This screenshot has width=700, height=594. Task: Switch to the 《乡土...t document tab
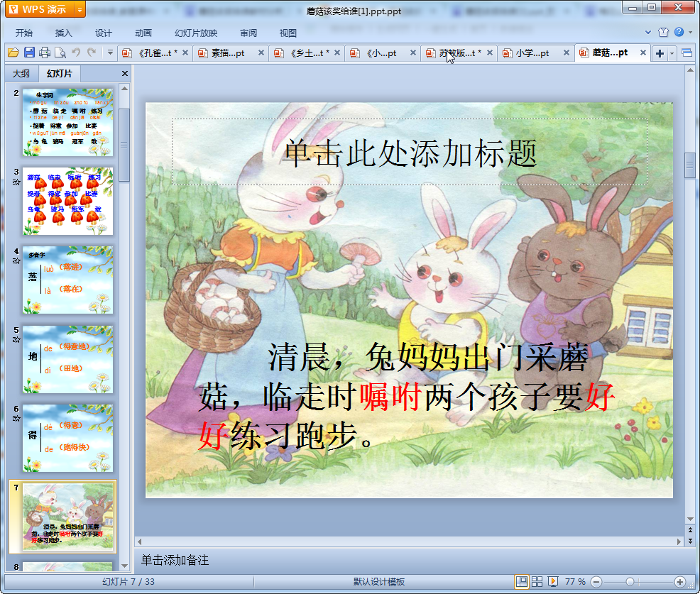pos(305,53)
